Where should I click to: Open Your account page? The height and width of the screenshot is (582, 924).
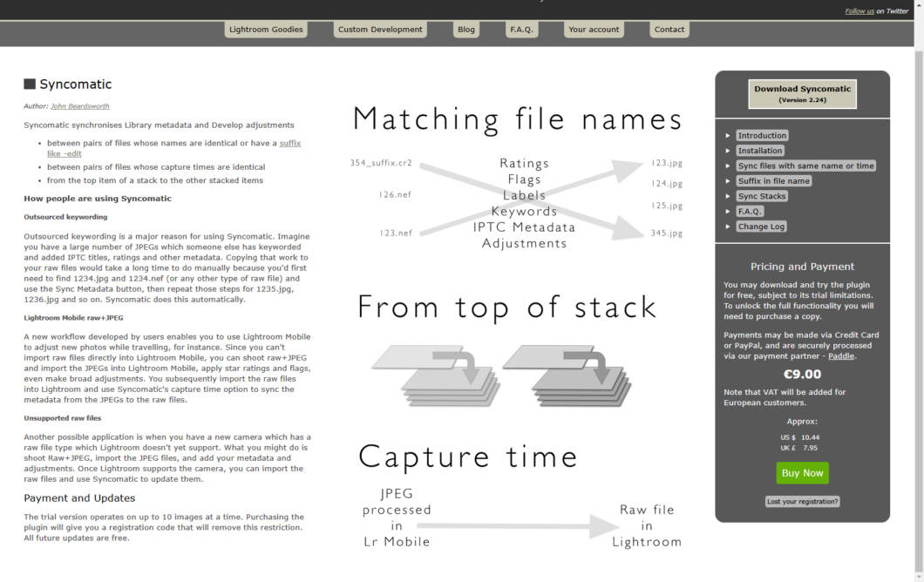594,30
